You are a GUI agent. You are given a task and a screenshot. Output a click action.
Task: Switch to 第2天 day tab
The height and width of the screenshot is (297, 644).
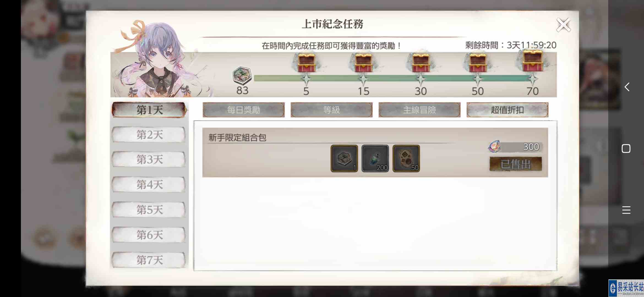149,135
